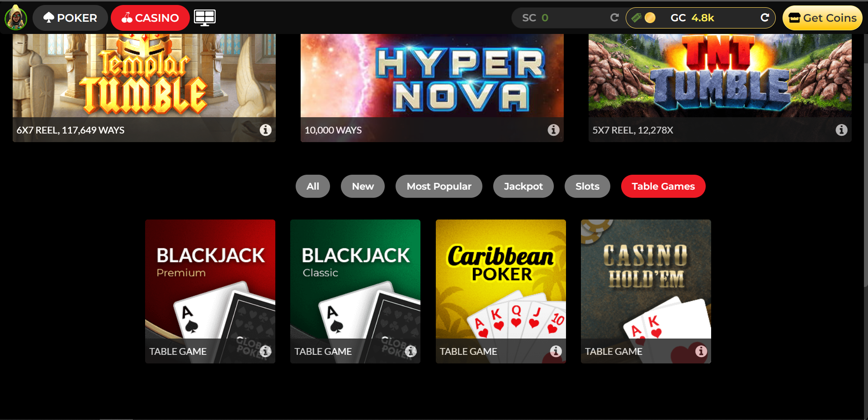This screenshot has height=420, width=868.
Task: Show Most Popular games
Action: point(439,186)
